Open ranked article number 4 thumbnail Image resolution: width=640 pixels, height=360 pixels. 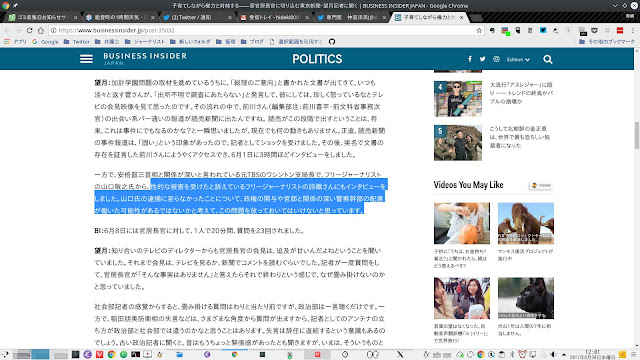tap(458, 99)
